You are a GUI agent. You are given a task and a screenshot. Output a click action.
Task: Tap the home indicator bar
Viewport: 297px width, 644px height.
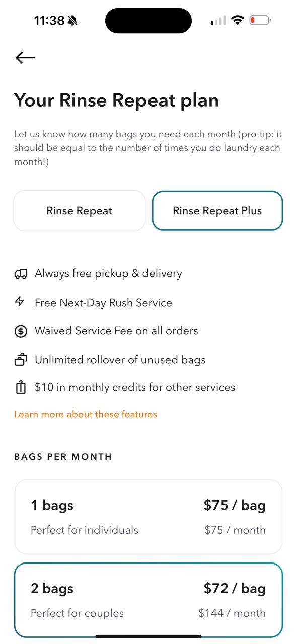(x=148, y=636)
